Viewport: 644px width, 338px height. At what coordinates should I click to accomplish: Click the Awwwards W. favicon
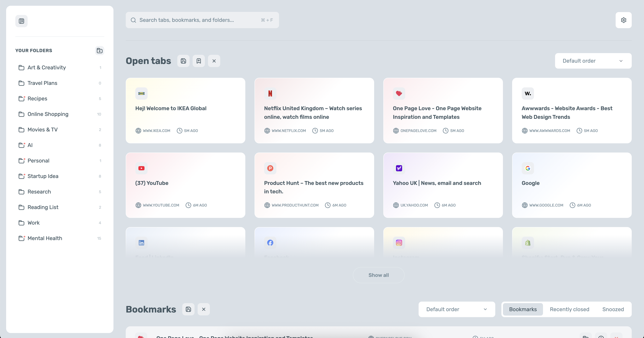[x=528, y=94]
